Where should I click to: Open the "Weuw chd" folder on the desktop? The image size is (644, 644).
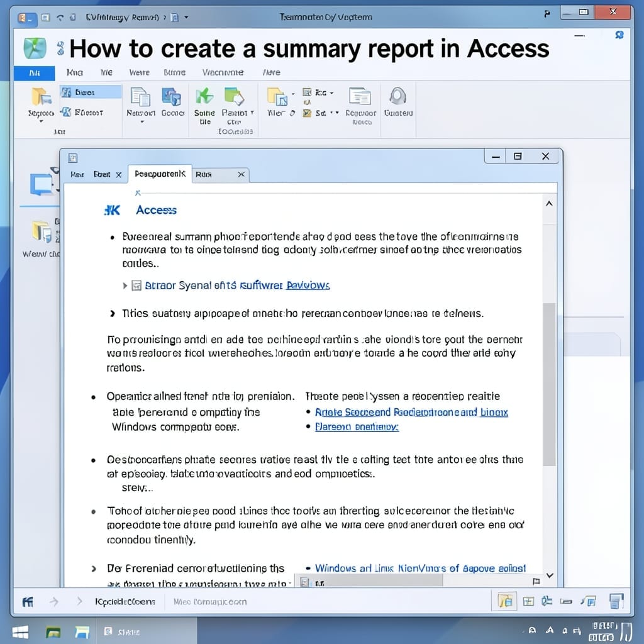[x=42, y=232]
